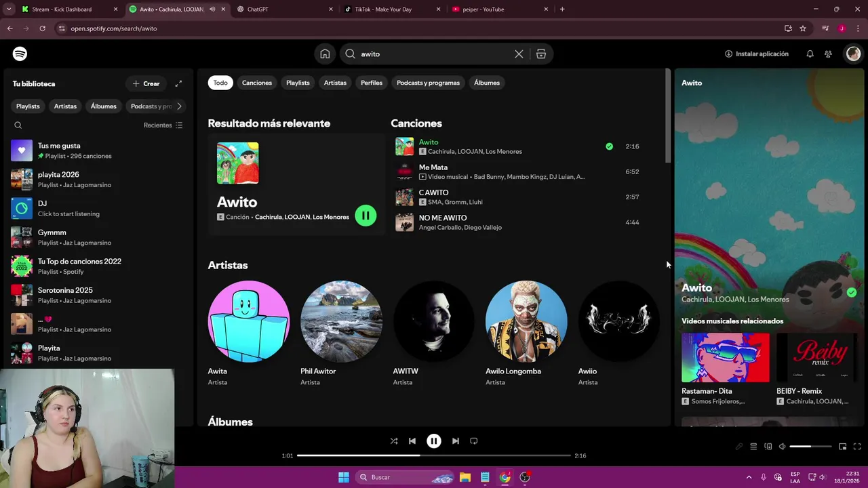Filter library by Artistas chip
868x488 pixels.
(65, 106)
